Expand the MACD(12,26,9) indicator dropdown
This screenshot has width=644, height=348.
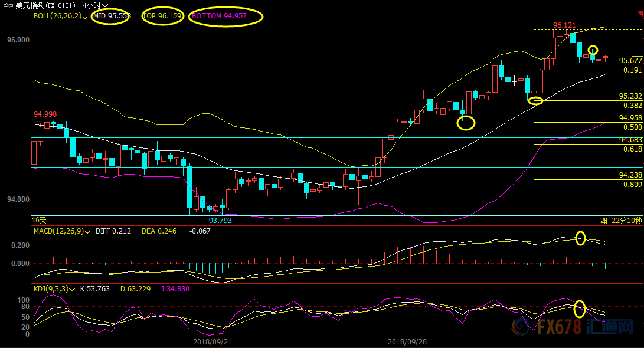87,231
